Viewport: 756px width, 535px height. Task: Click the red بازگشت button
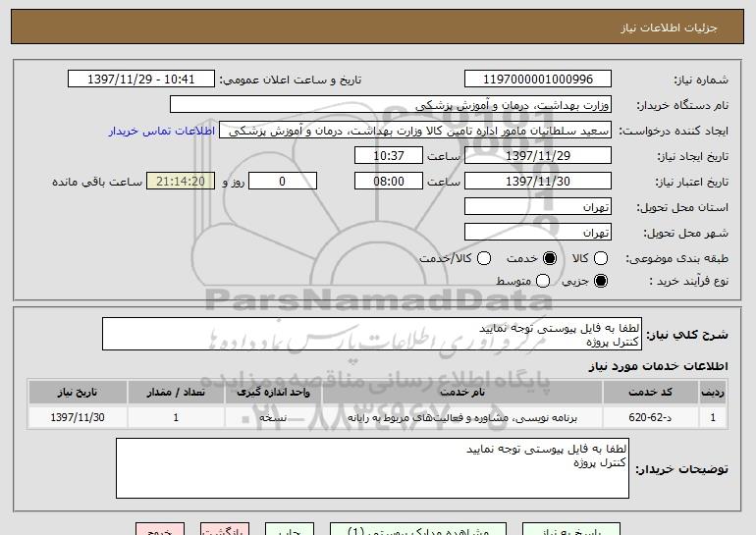[x=225, y=529]
